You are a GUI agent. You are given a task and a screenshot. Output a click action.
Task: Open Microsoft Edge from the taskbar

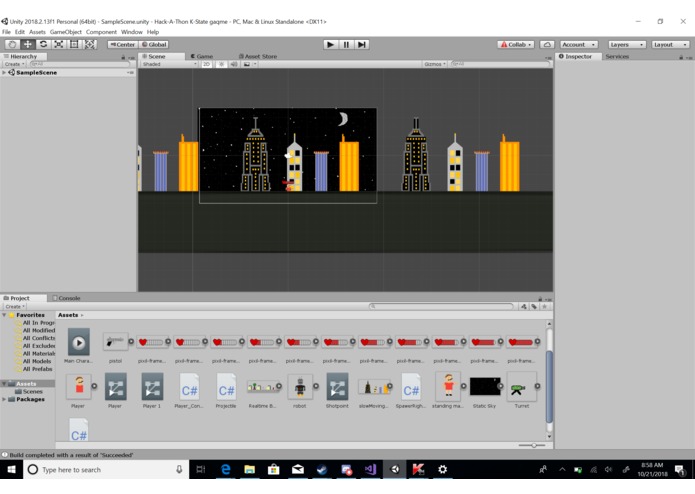[226, 469]
